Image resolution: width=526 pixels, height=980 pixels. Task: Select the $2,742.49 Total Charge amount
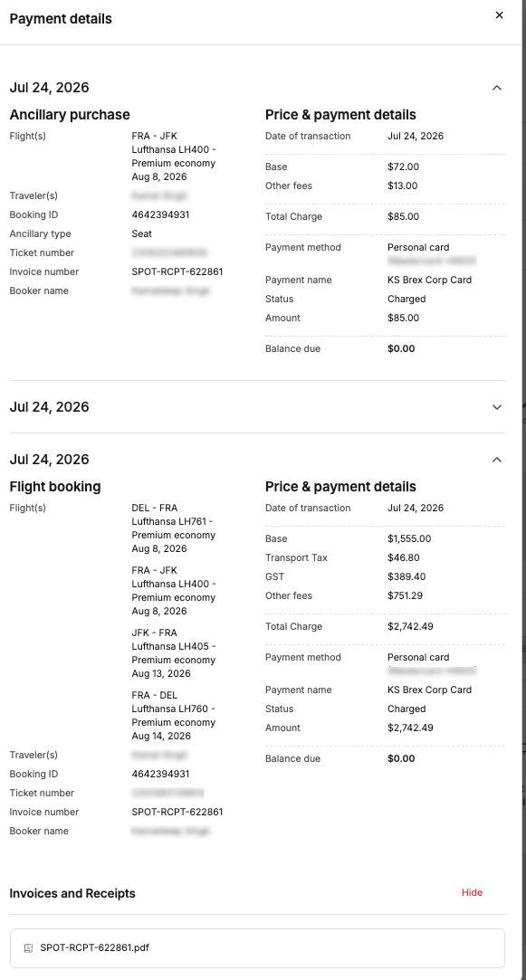(x=410, y=626)
